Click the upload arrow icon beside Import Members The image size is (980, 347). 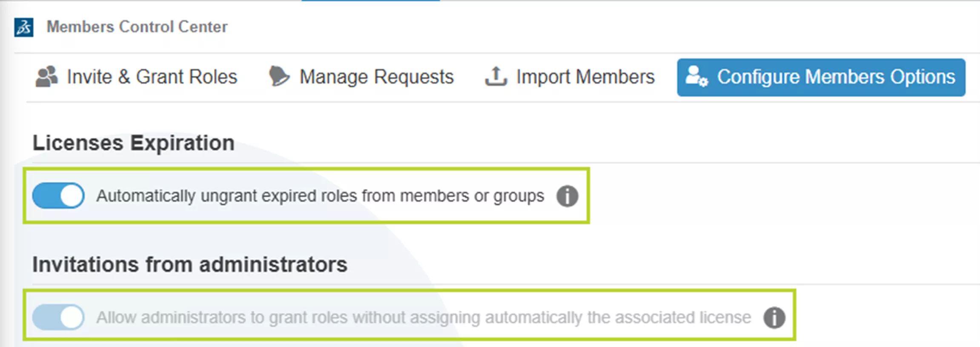496,77
